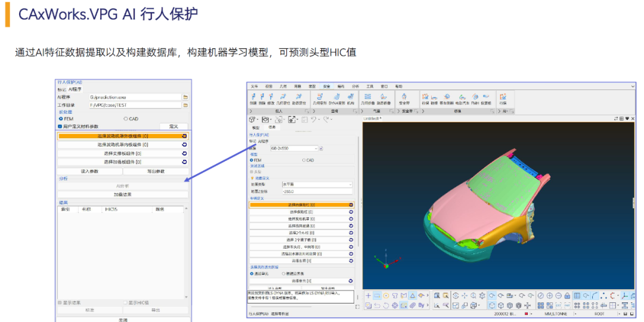Select FEM radio in main window task panel

point(252,160)
